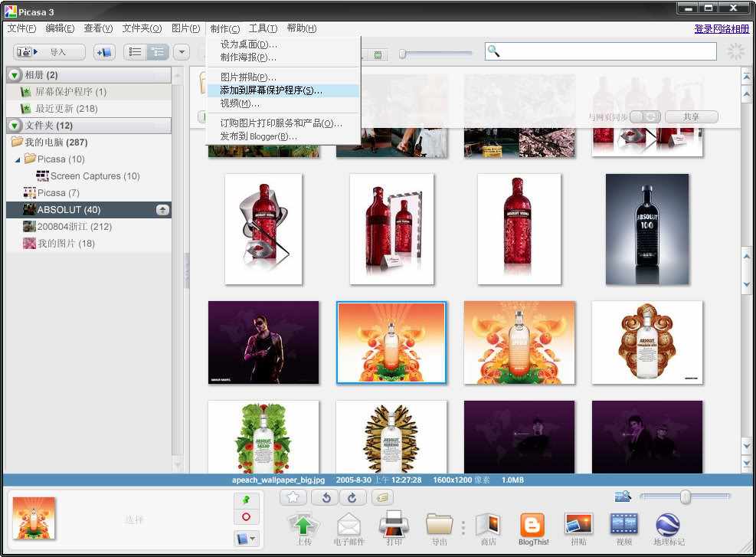Click the 共享 (Share) button
Screen dimensions: 756x557
(690, 116)
